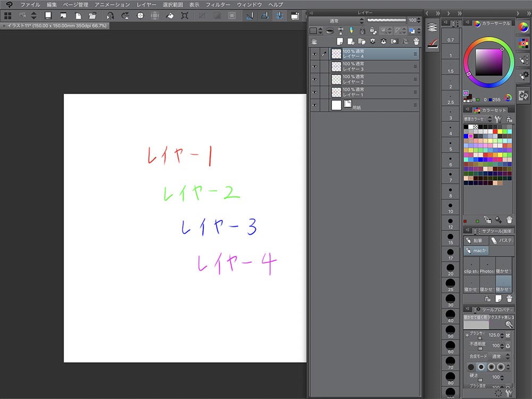Viewport: 532px width, 399px height.
Task: Click the create layer mask icon
Action: tap(394, 41)
